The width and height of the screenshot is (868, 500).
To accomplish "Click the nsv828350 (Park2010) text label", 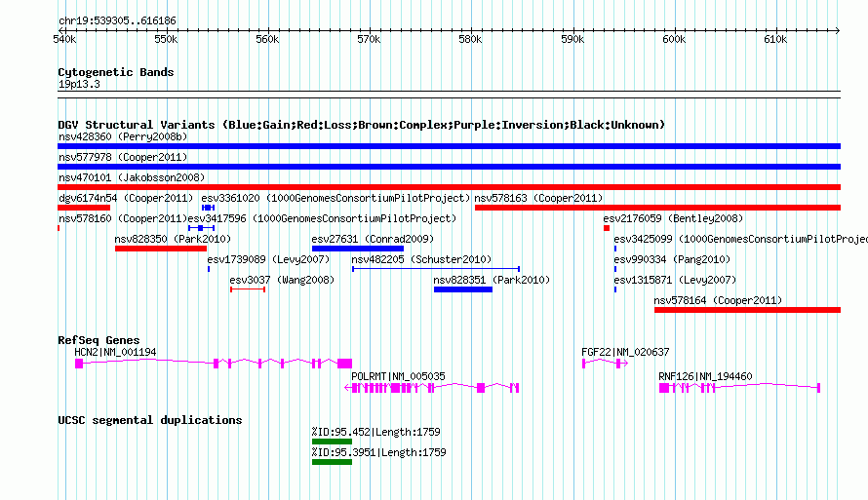I will [x=173, y=239].
